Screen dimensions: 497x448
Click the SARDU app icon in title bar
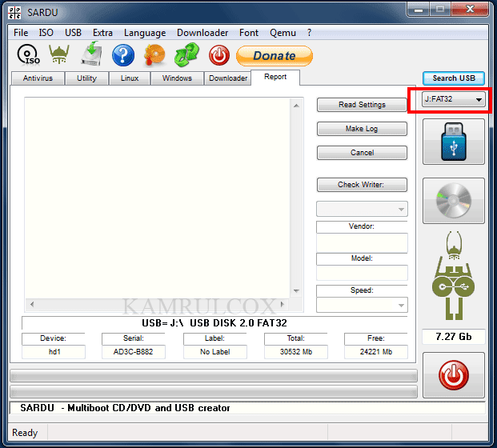[14, 12]
